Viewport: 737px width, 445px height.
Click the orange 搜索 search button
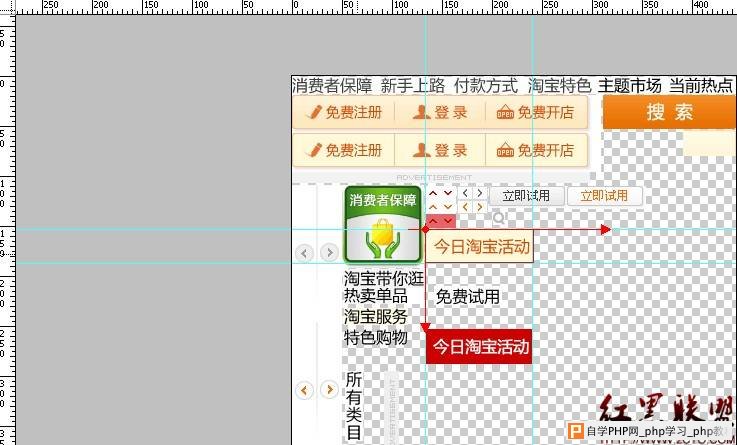pyautogui.click(x=669, y=112)
